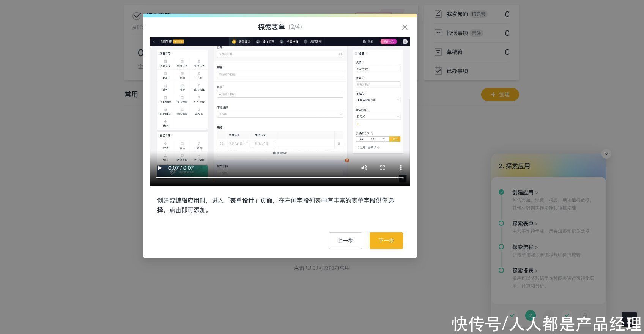Open the 探索报表 guide step
644x334 pixels.
525,271
